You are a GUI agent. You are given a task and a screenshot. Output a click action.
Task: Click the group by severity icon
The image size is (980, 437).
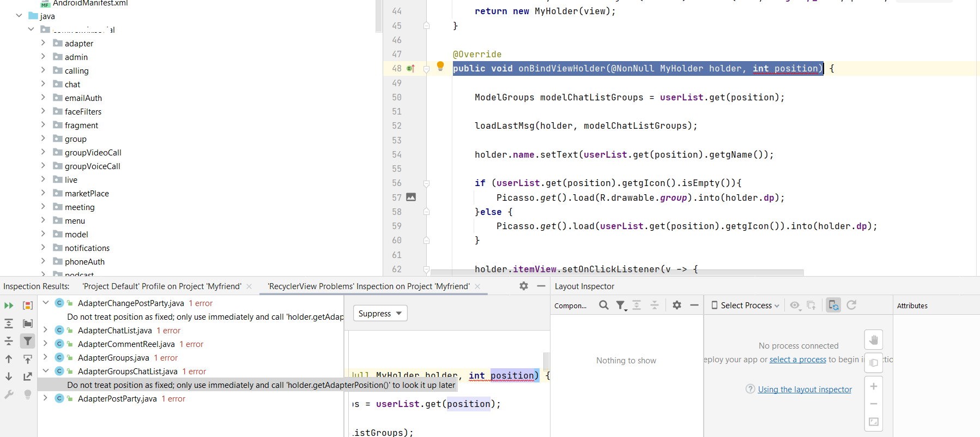point(28,306)
